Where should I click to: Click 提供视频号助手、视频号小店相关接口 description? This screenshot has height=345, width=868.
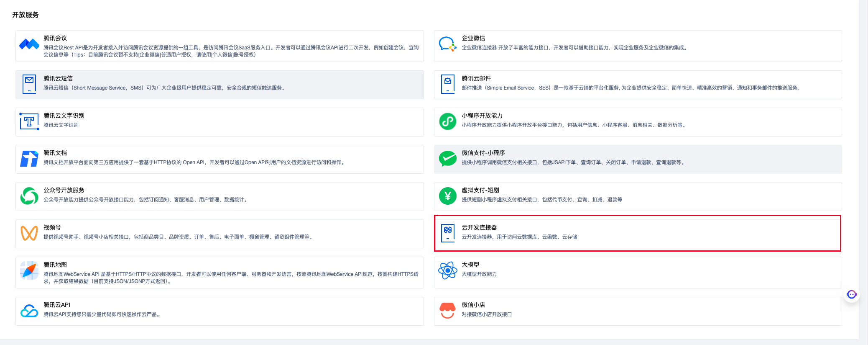[179, 237]
